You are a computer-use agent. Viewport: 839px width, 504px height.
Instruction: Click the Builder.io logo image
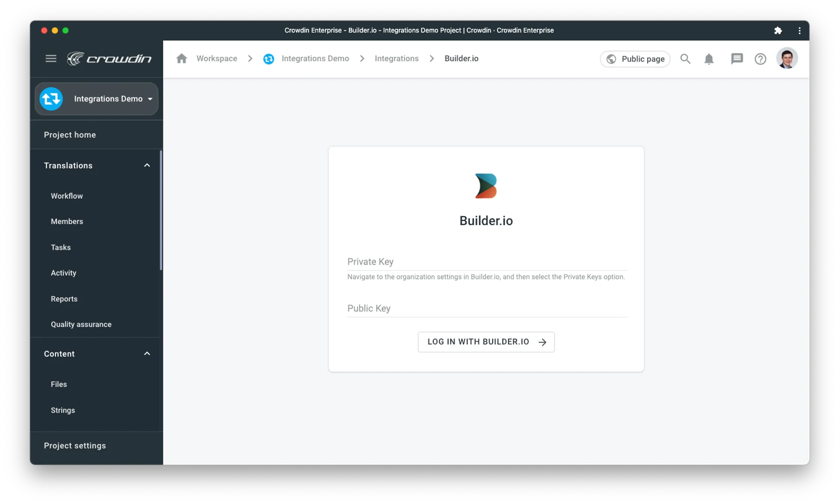tap(486, 186)
